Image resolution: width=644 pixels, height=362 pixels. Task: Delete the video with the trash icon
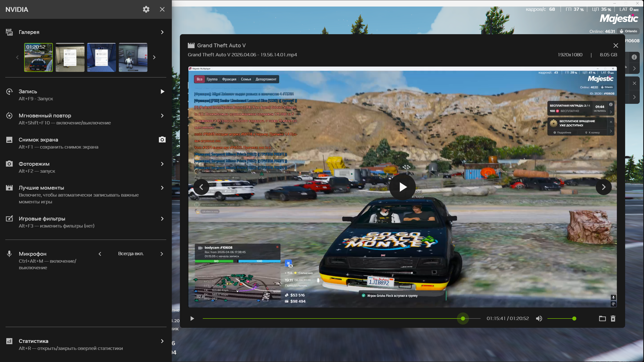[613, 319]
